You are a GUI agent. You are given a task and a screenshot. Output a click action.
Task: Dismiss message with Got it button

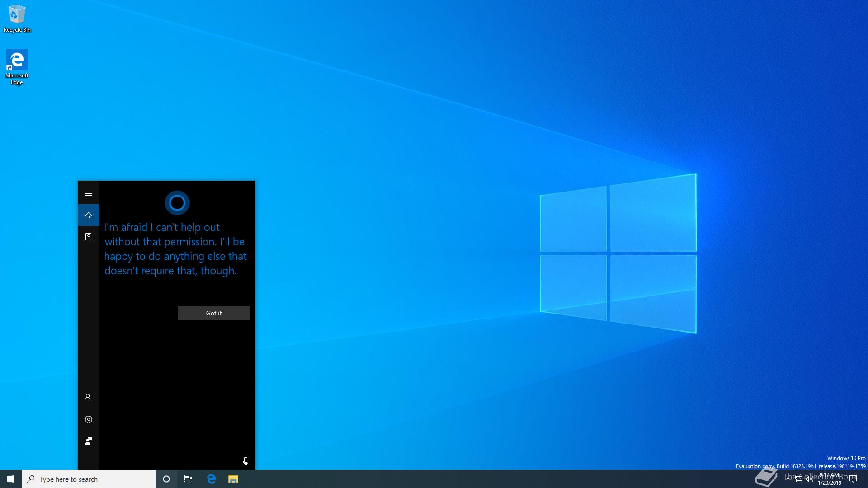tap(214, 313)
